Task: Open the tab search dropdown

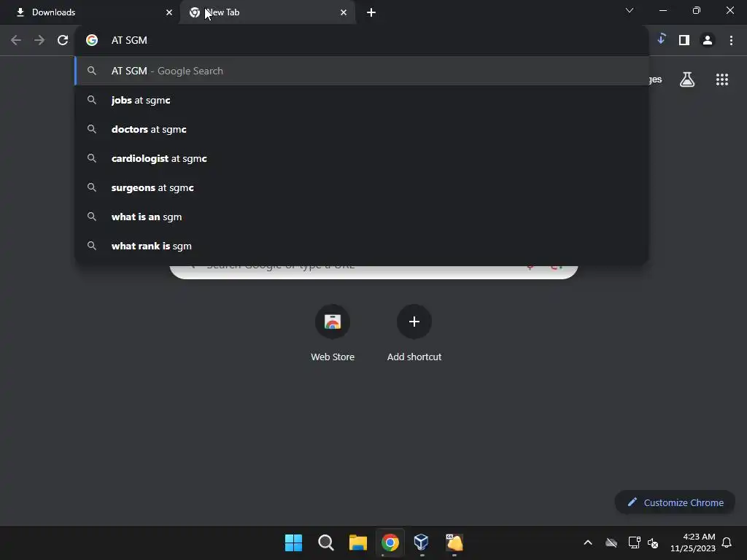Action: tap(630, 10)
